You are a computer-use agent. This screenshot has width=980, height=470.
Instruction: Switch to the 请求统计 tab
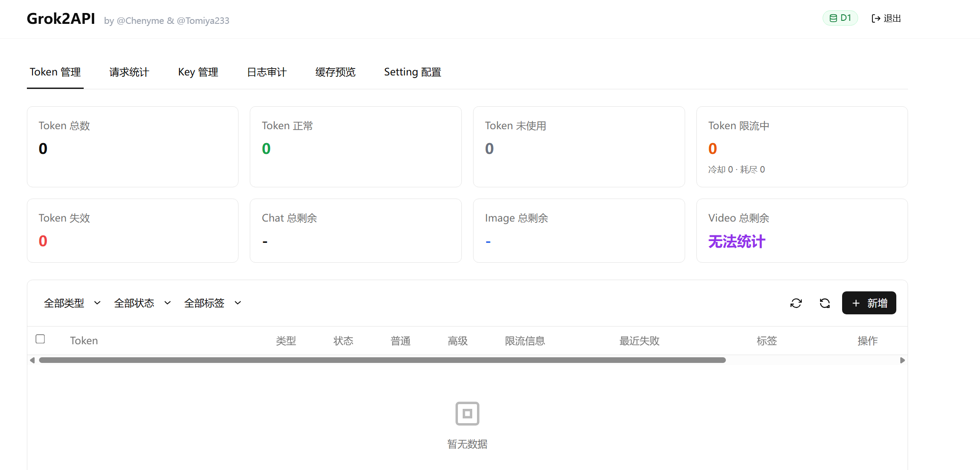[129, 72]
